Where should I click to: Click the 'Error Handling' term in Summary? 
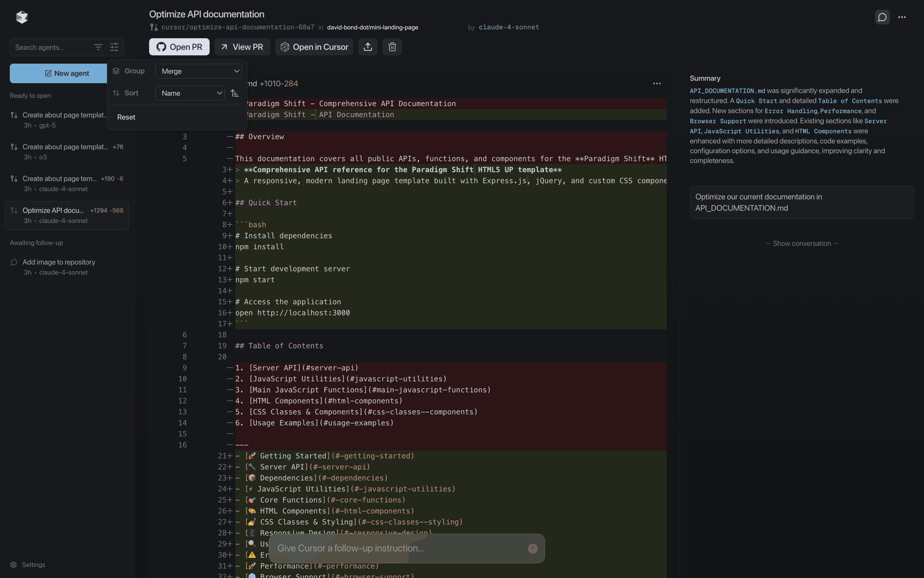point(791,111)
